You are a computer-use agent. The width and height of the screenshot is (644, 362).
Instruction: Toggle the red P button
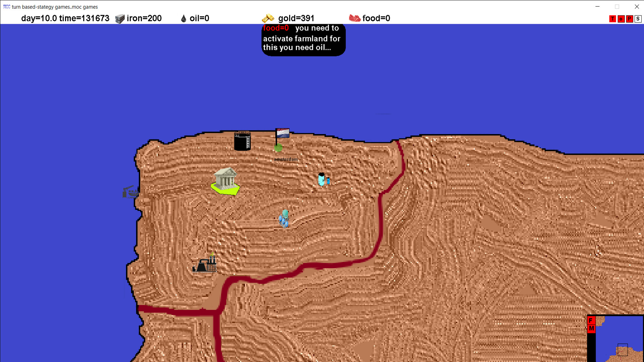(630, 19)
